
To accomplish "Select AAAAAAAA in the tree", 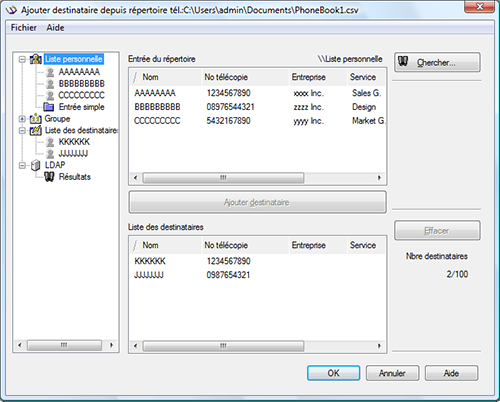I will tap(79, 72).
